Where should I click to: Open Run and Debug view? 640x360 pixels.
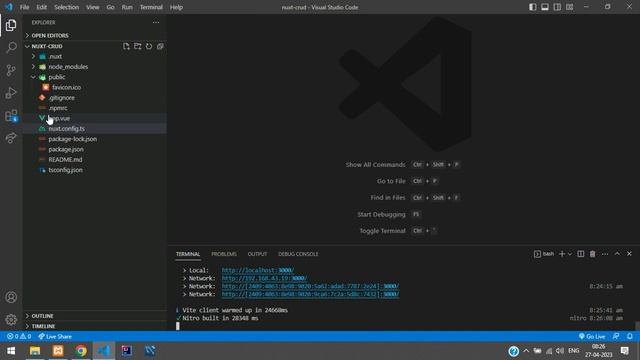tap(11, 93)
